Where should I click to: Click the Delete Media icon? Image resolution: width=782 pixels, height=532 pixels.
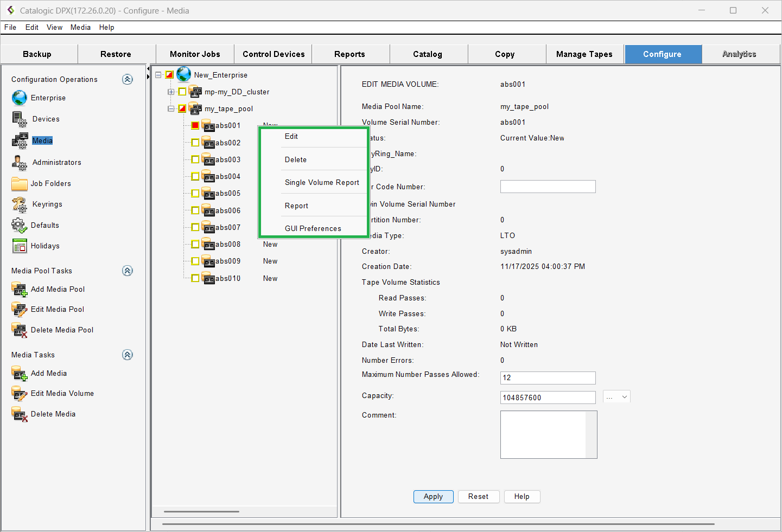pos(19,414)
